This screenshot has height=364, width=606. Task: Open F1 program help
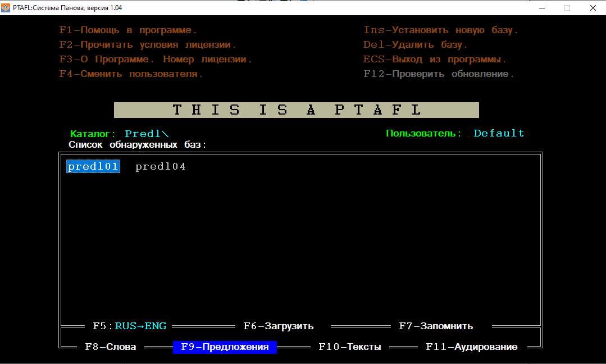pos(128,30)
